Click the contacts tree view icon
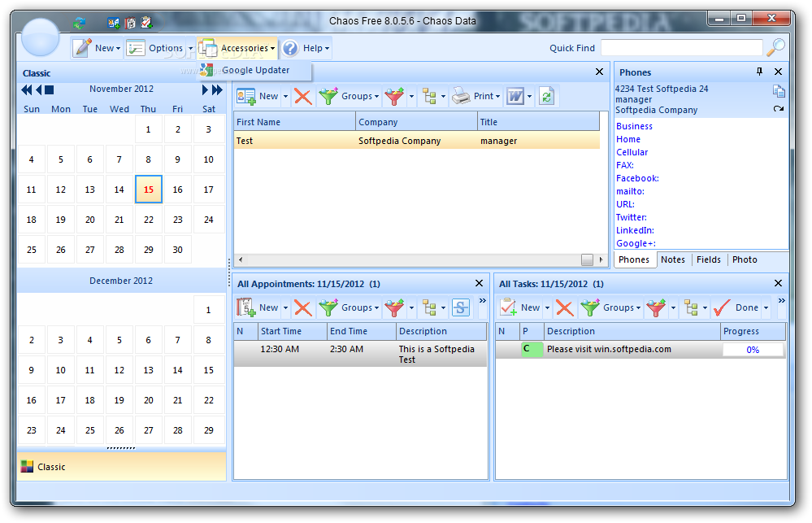Image resolution: width=812 pixels, height=523 pixels. coord(429,97)
